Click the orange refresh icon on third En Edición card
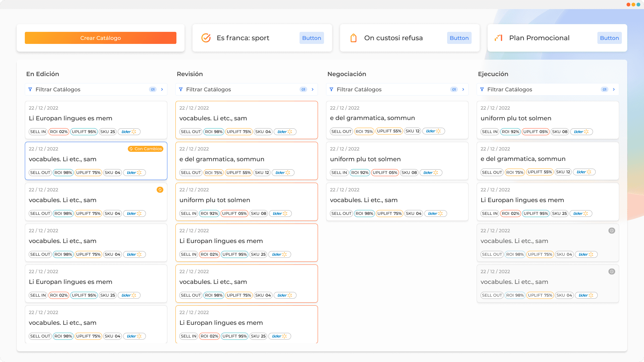 (x=160, y=190)
